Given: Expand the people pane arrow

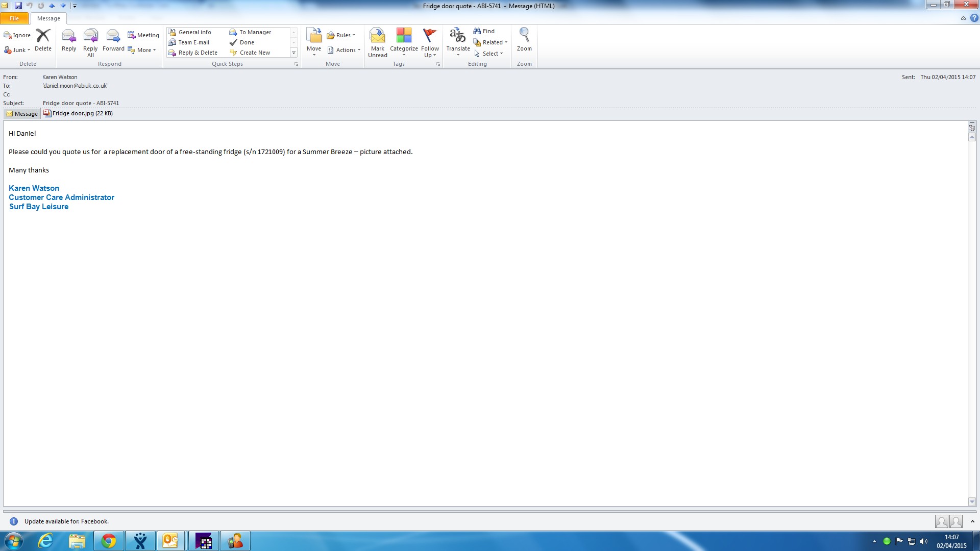Looking at the screenshot, I should (x=972, y=521).
